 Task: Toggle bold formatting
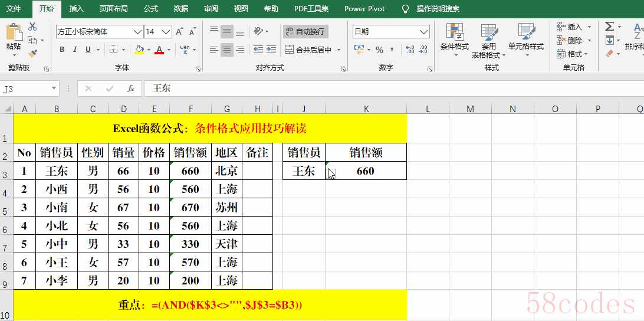62,50
